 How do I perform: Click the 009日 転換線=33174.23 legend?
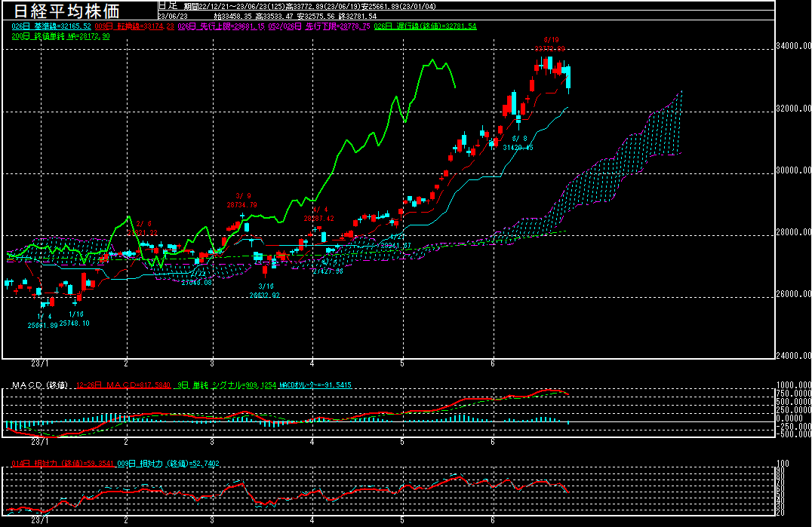pos(134,26)
